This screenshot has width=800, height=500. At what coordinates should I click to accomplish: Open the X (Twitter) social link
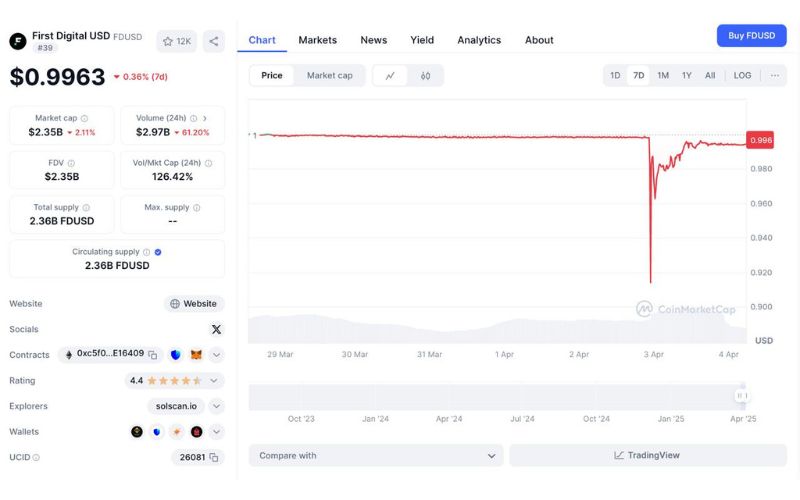(216, 329)
